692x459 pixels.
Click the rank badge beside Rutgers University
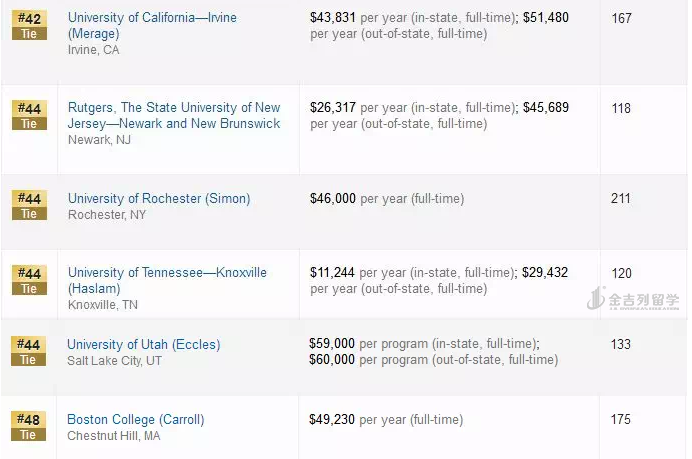(29, 115)
